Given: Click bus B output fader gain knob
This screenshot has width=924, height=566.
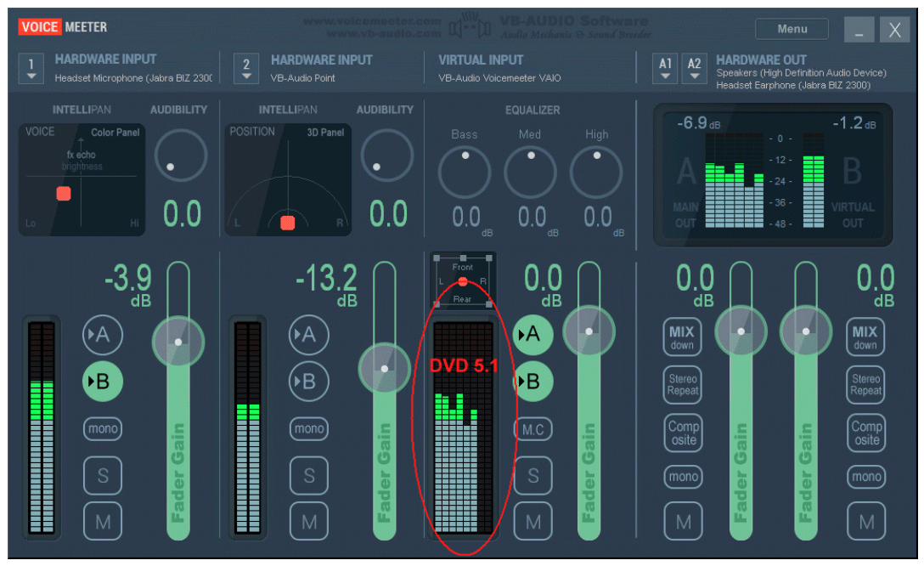Looking at the screenshot, I should click(806, 331).
